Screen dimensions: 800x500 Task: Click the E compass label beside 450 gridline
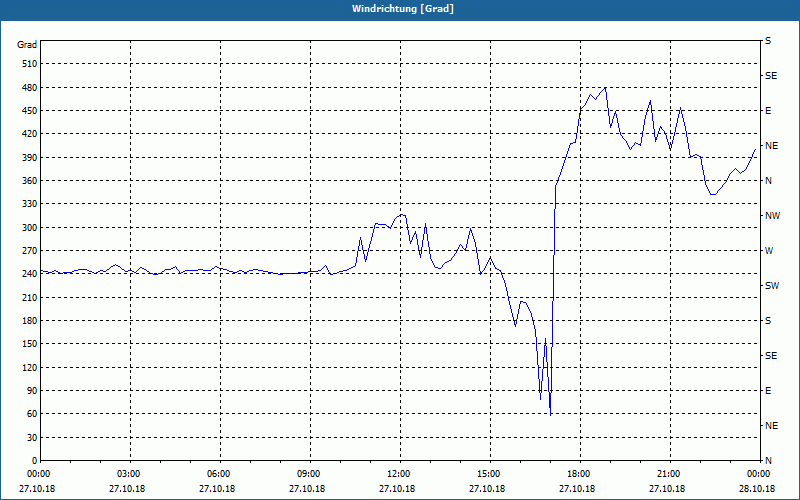tap(768, 111)
